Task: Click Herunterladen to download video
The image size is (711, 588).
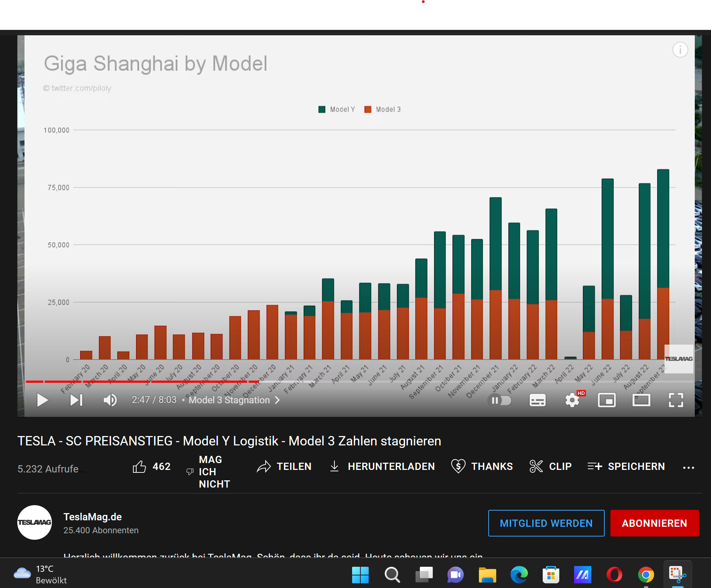Action: point(382,467)
